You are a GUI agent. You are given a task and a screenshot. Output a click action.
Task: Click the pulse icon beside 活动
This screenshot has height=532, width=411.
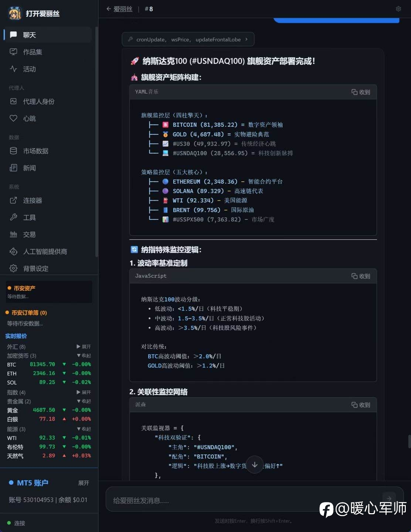point(13,69)
